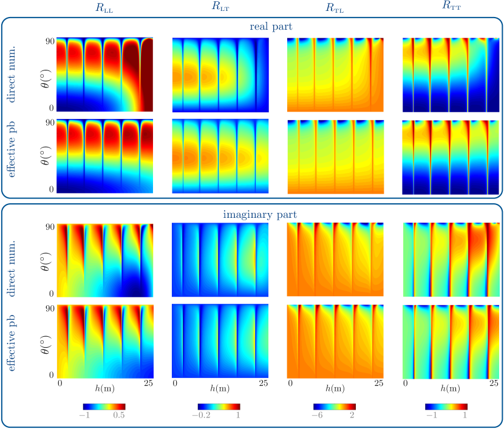Click the imaginary part direct num. R_TL heatmap
Image resolution: width=504 pixels, height=429 pixels.
(x=335, y=260)
